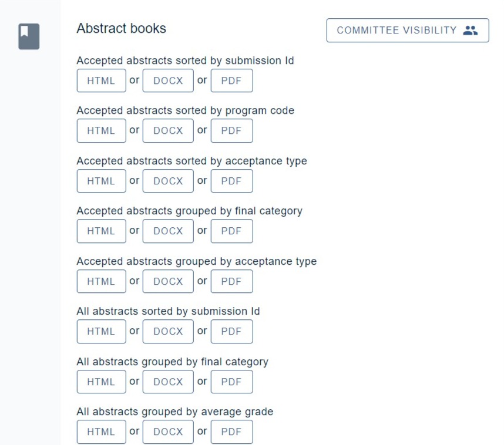
Task: Download DOCX for abstracts sorted by program code
Action: pos(168,131)
